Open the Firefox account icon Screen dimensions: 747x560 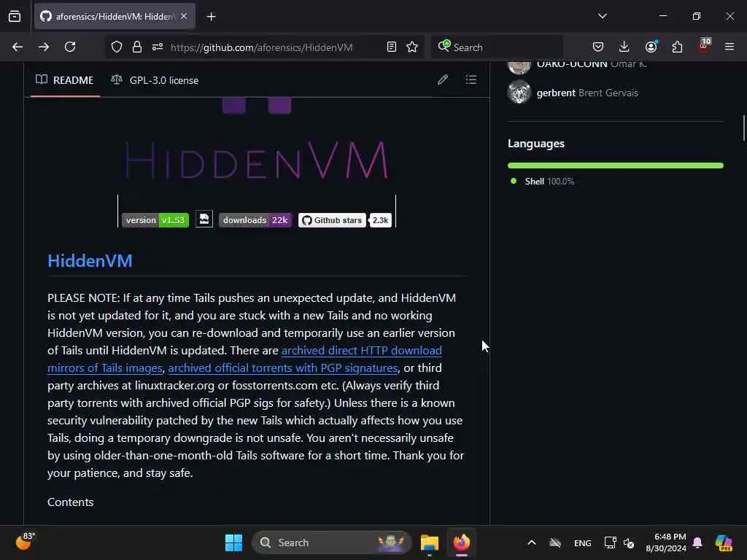pyautogui.click(x=651, y=46)
